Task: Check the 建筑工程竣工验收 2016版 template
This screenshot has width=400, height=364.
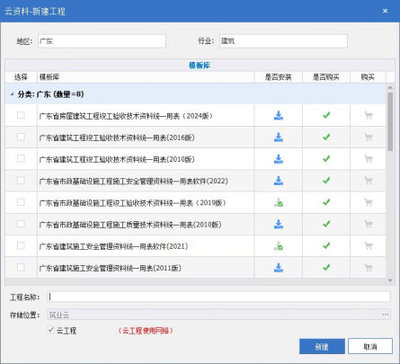Action: pos(21,137)
